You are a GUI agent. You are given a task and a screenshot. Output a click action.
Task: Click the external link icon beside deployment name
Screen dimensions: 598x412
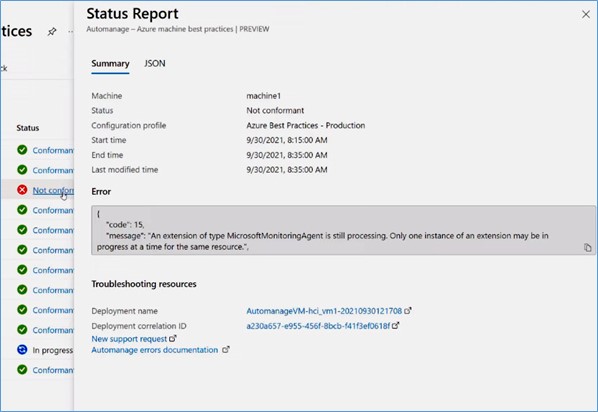(408, 311)
